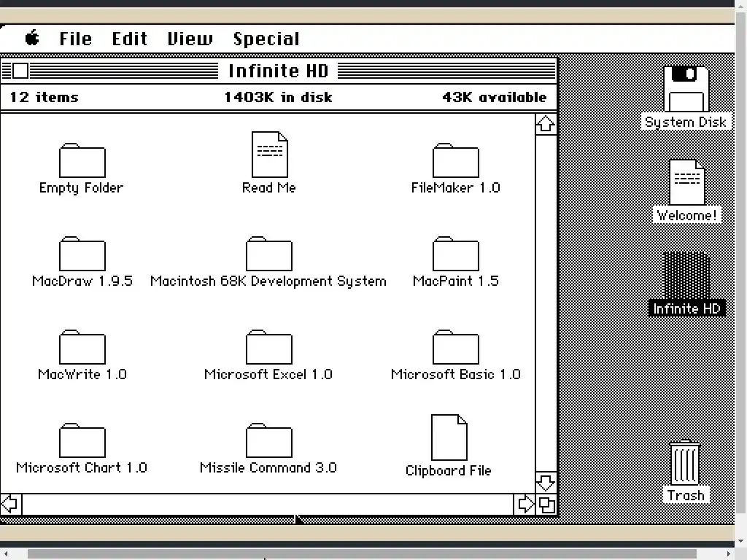This screenshot has width=747, height=560.
Task: Click the 'Microsoft Chart 1.0' name label
Action: click(82, 467)
